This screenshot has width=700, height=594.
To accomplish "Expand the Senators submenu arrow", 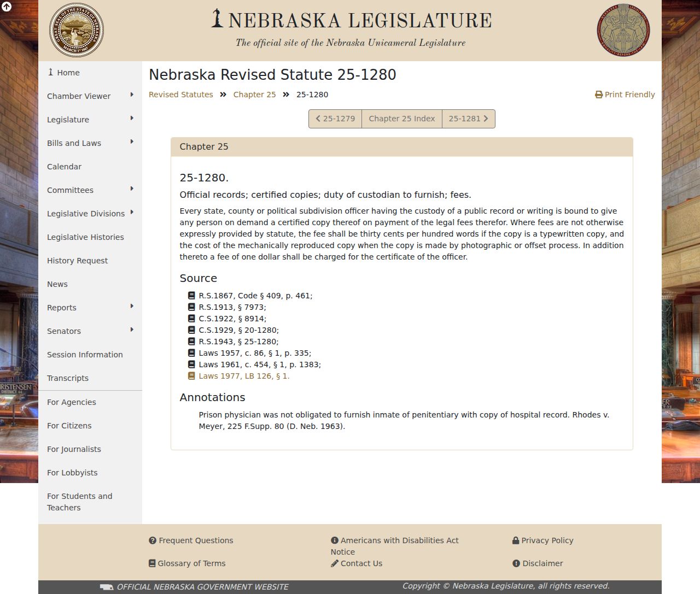I will coord(132,330).
